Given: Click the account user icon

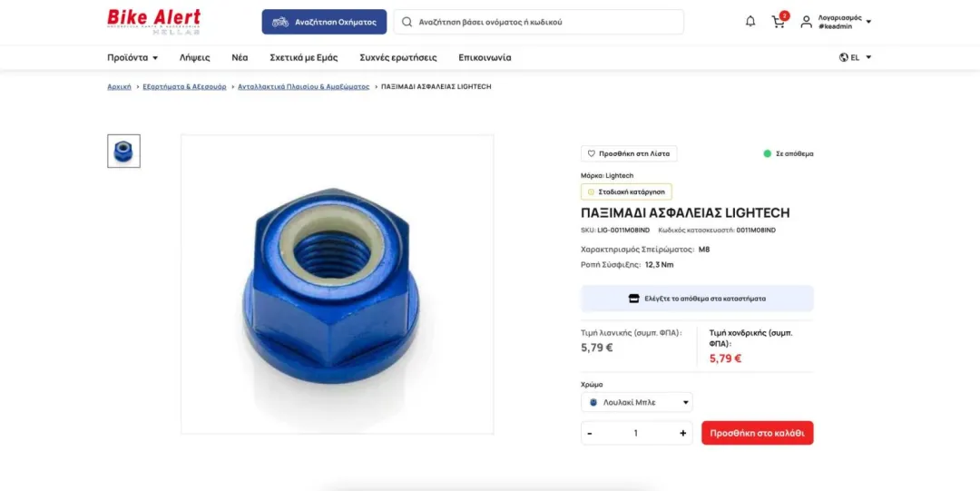Looking at the screenshot, I should click(x=807, y=22).
